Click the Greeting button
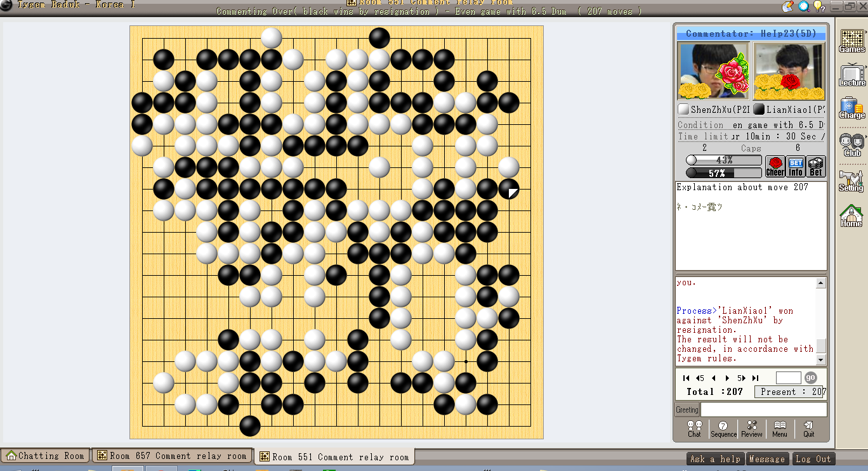 687,410
